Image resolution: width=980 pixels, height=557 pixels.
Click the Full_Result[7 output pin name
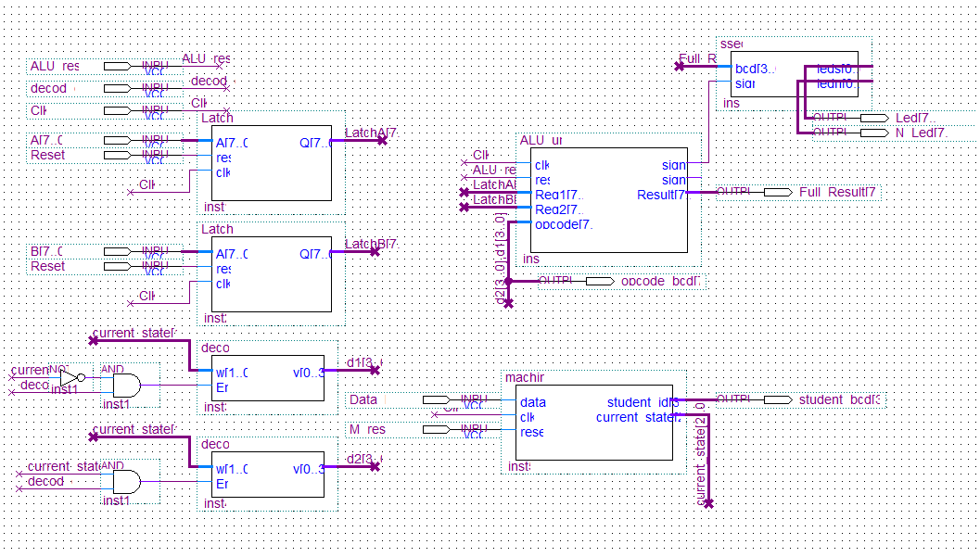[x=837, y=193]
